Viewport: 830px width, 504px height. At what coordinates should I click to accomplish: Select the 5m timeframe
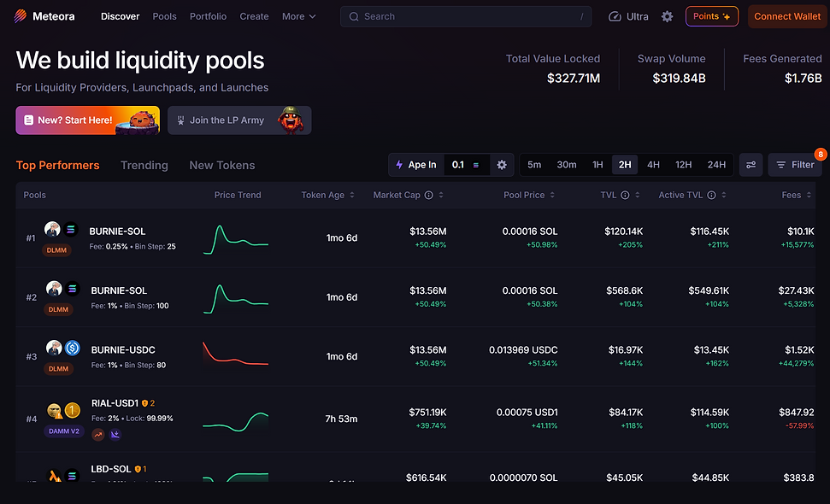point(534,165)
